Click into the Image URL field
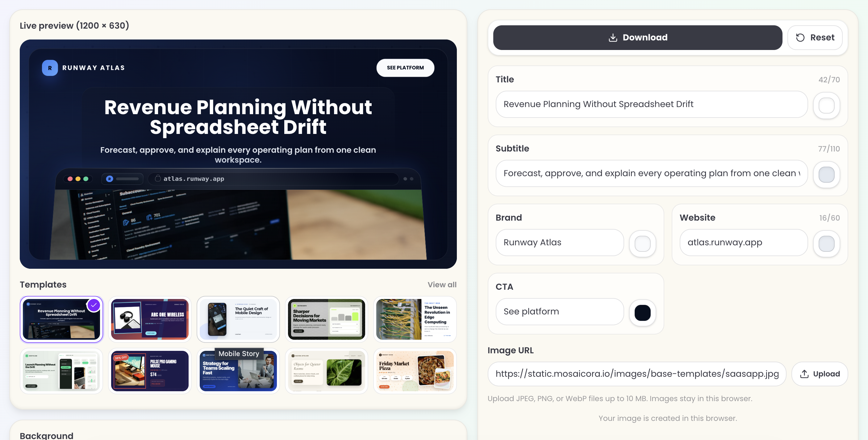Viewport: 868px width, 440px height. (x=637, y=374)
